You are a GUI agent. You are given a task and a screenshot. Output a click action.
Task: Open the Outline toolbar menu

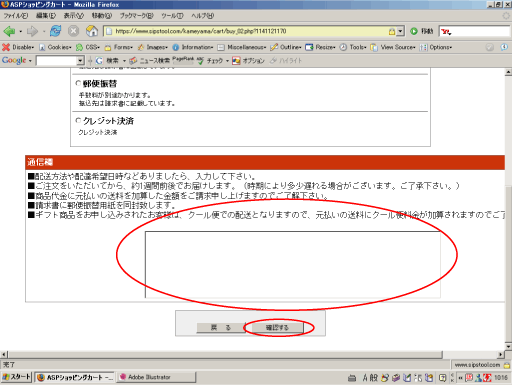tap(286, 47)
